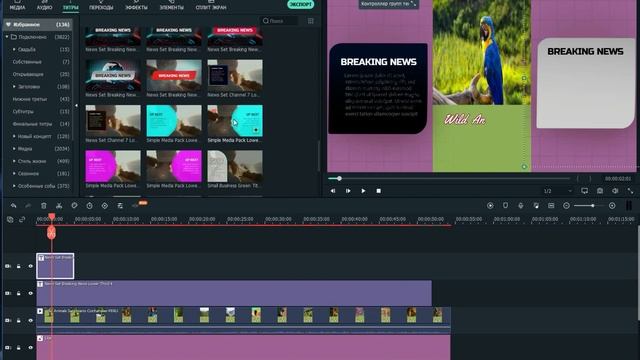Click the preview playback progress slider
This screenshot has width=640, height=360.
click(x=449, y=178)
